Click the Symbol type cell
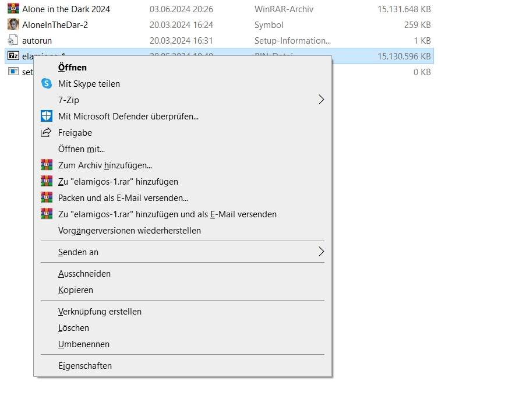 click(269, 25)
